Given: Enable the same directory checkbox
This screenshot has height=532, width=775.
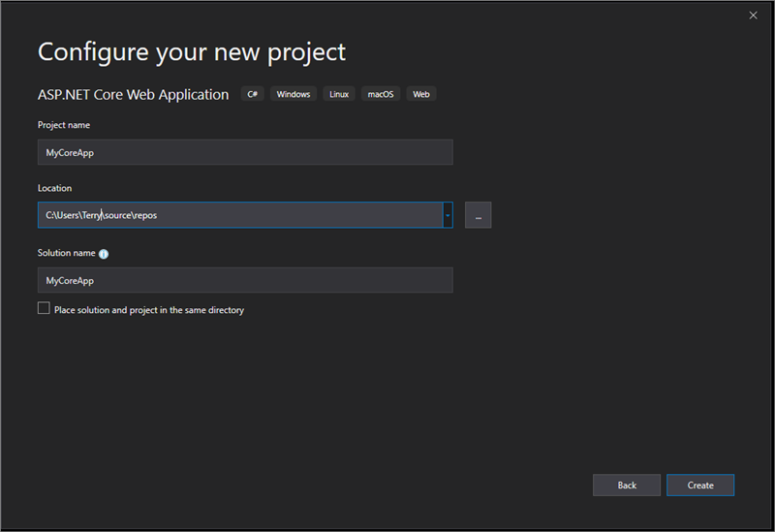Looking at the screenshot, I should (x=44, y=309).
